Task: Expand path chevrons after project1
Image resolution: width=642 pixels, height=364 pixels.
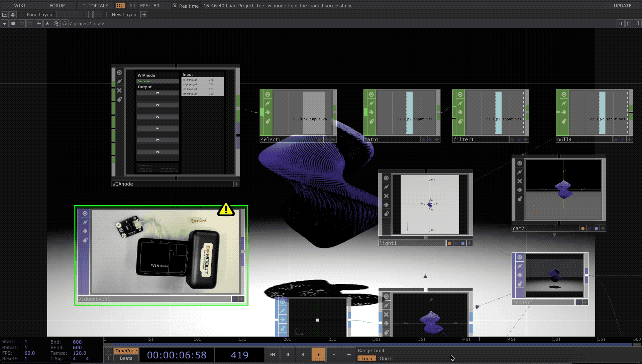Action: pos(101,24)
